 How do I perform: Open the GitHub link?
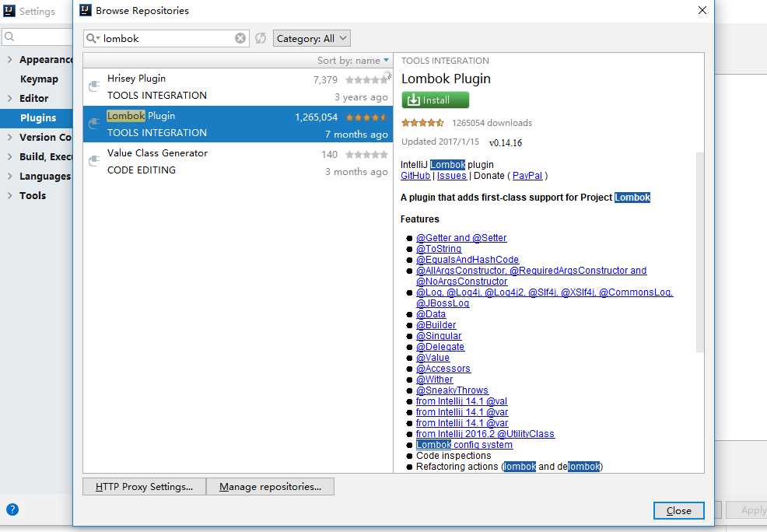coord(415,176)
